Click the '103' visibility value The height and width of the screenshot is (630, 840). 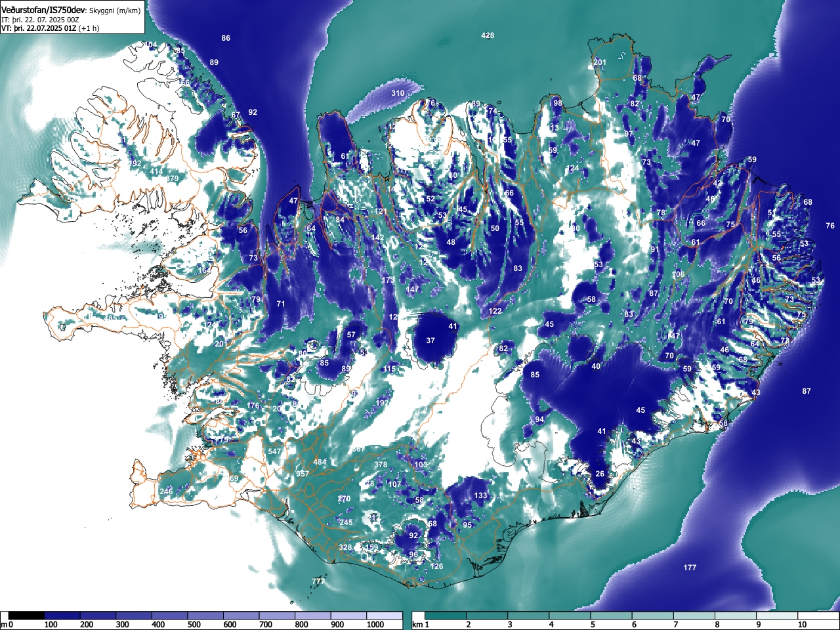pos(421,465)
